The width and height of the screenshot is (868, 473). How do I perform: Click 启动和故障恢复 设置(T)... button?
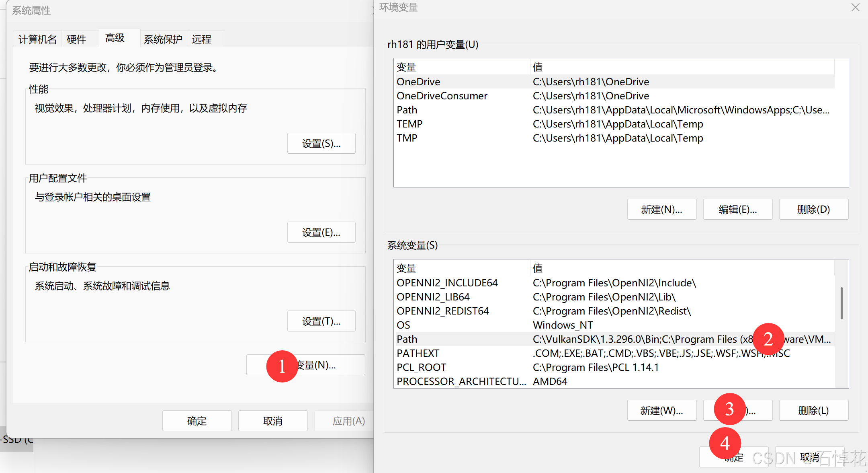tap(321, 321)
